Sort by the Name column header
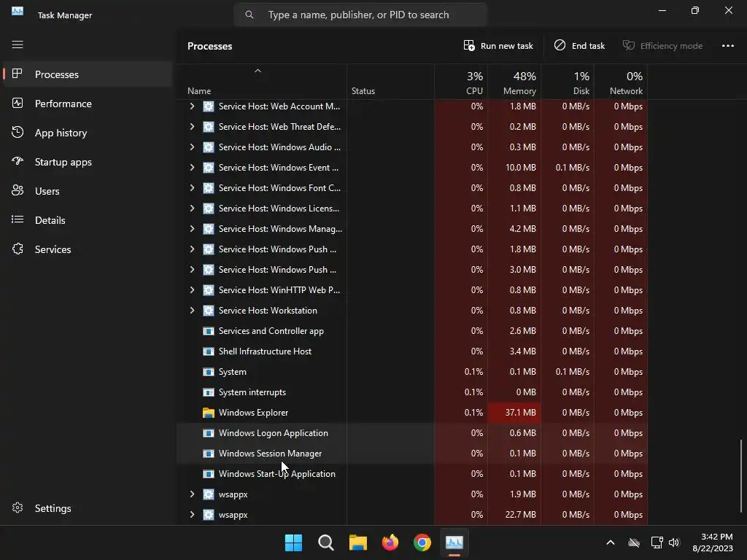Image resolution: width=747 pixels, height=560 pixels. (262, 82)
